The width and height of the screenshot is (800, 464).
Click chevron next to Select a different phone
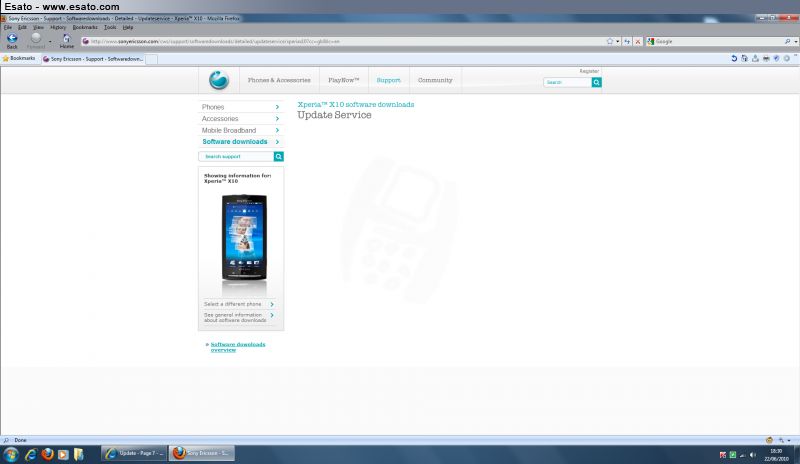(x=272, y=304)
